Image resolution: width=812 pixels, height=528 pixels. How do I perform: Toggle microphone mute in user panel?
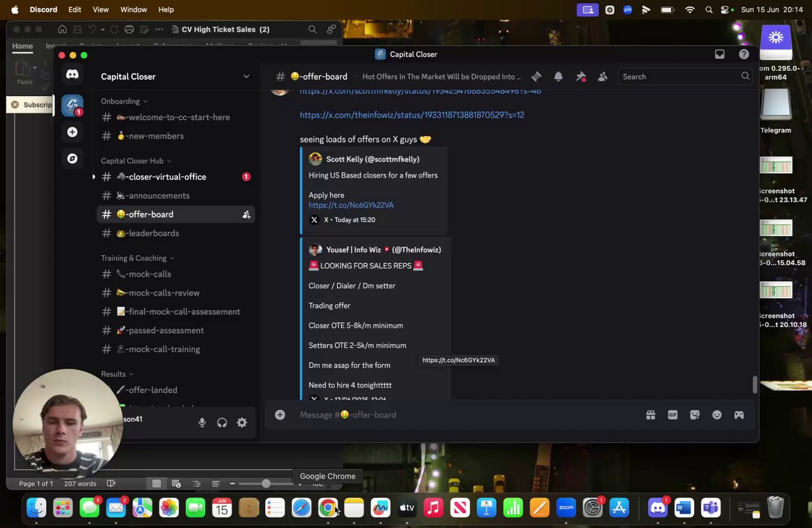(x=202, y=422)
